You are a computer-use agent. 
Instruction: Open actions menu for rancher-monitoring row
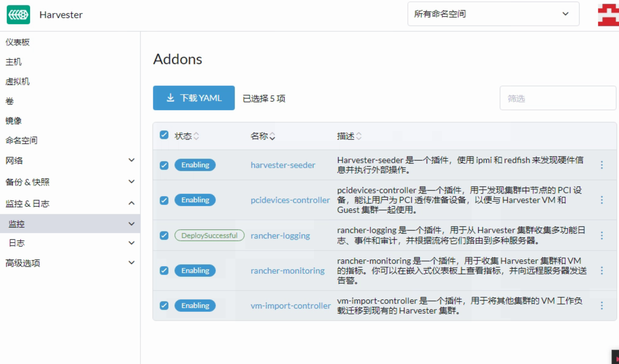click(602, 271)
